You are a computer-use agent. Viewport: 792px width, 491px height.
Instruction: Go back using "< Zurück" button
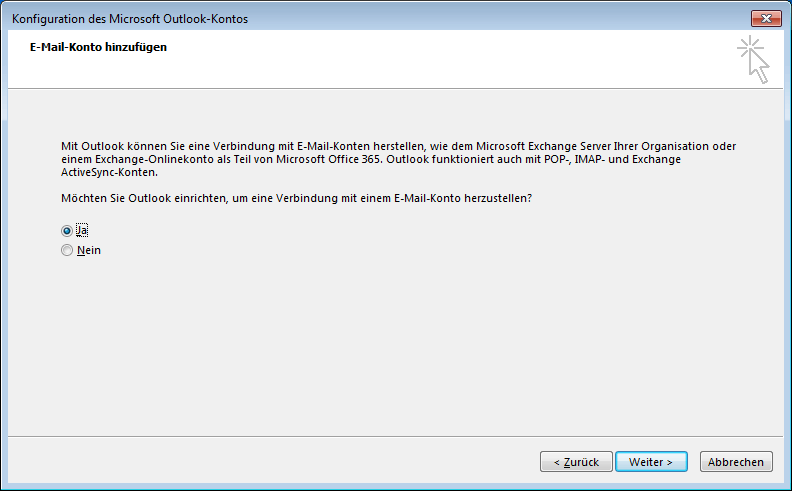tap(576, 462)
